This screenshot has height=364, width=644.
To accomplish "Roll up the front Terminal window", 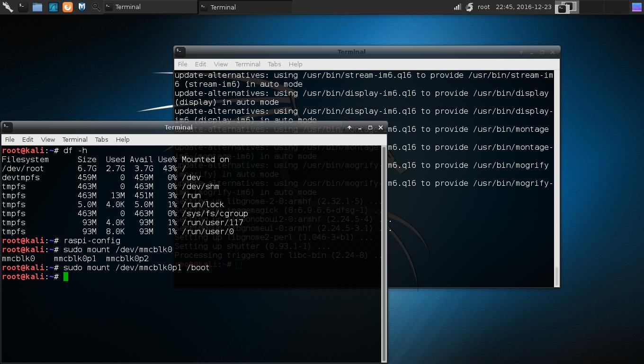I will (x=349, y=127).
